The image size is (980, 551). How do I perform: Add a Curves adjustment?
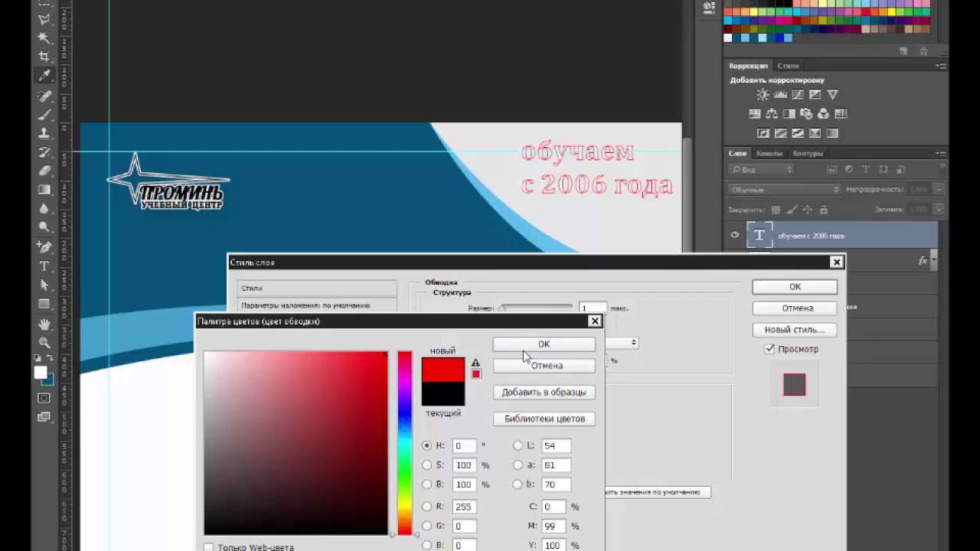(798, 95)
